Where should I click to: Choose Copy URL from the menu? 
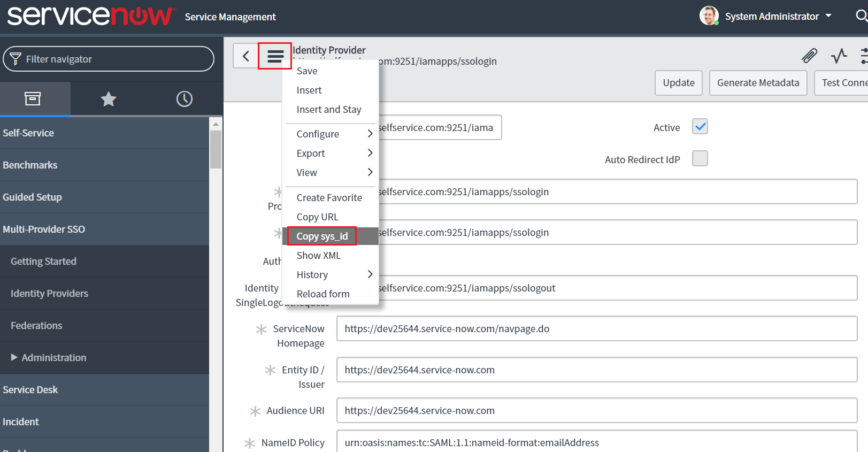tap(331, 217)
